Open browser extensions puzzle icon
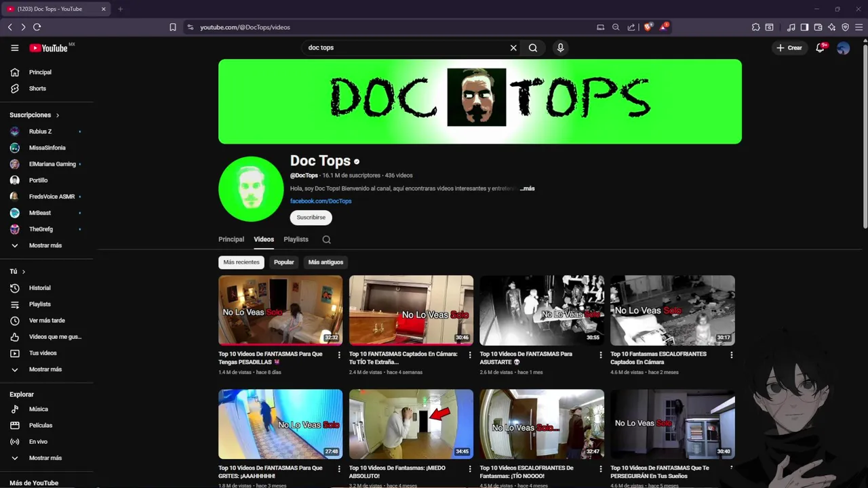Viewport: 868px width, 488px height. (756, 27)
